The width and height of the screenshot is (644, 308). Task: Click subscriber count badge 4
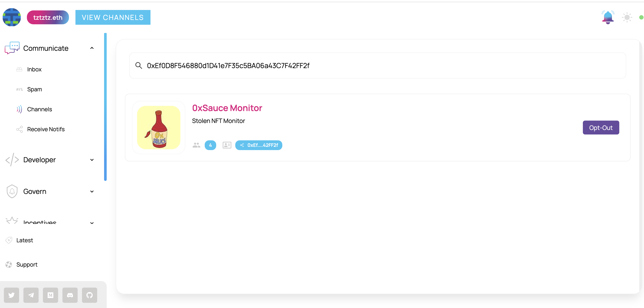click(210, 145)
